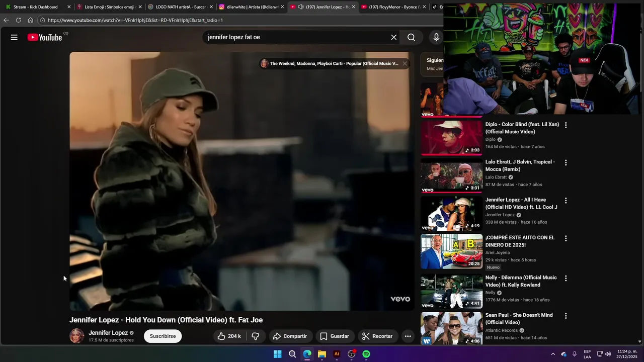Open taskbar volume control icon

coord(608,354)
